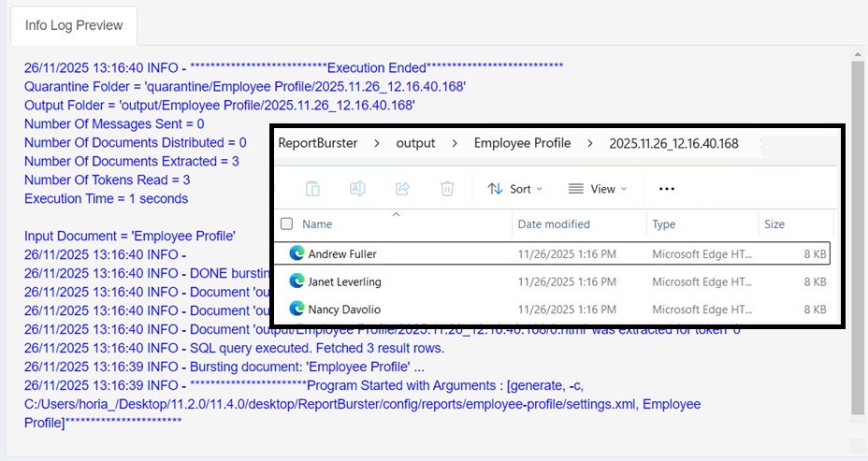Click Edge icon next to Nancy Davolio

coord(297,309)
